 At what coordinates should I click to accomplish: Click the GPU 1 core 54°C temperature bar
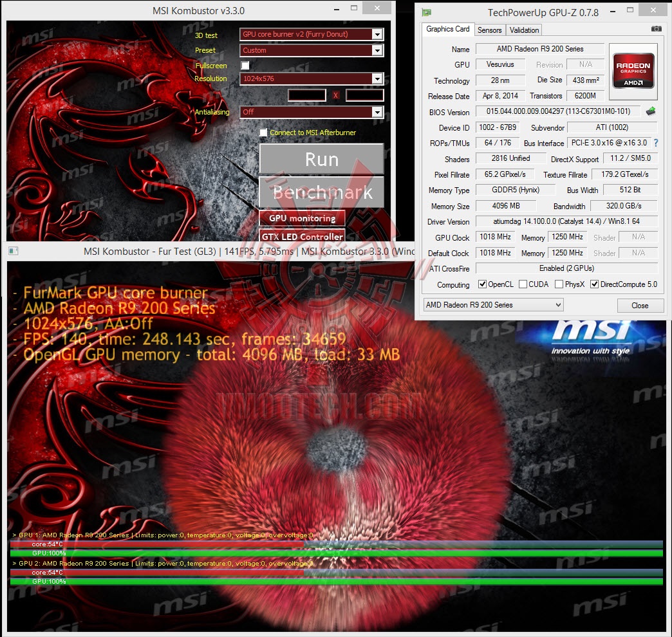click(337, 544)
